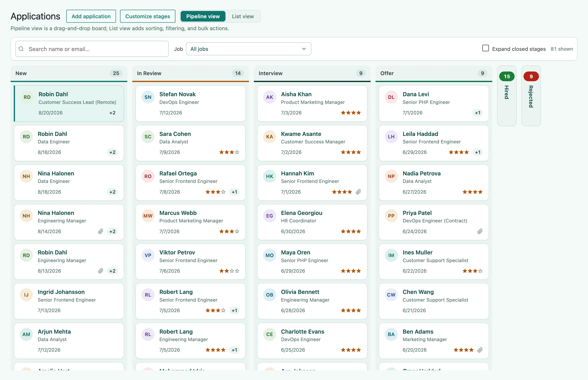
Task: Click paperclip on Robin Dahl Engineering Manager card
Action: point(101,271)
